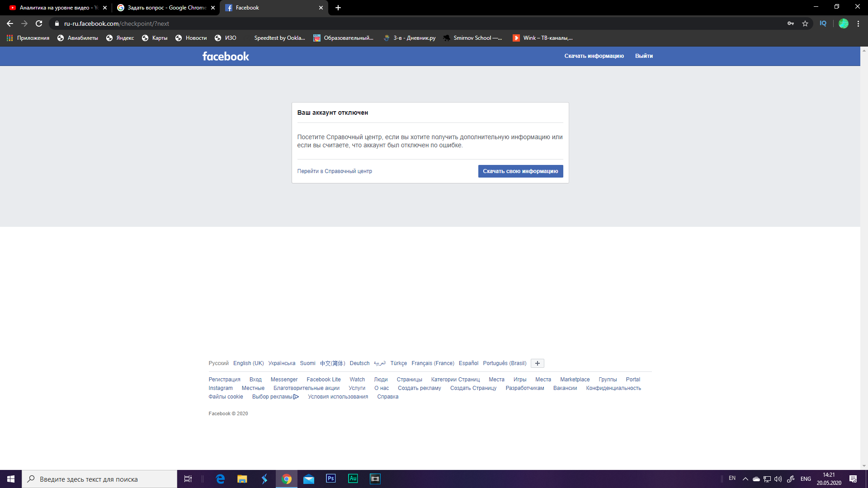Open the Справка footer link

[x=387, y=397]
